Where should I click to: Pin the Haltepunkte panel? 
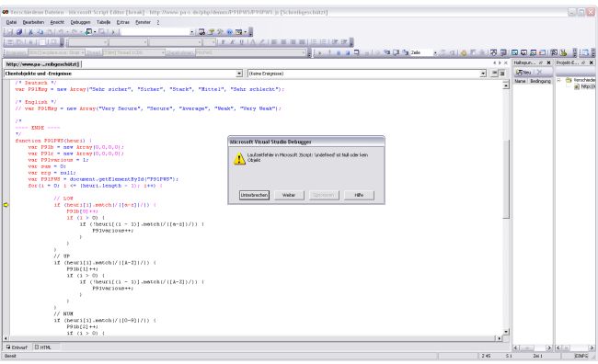point(541,63)
